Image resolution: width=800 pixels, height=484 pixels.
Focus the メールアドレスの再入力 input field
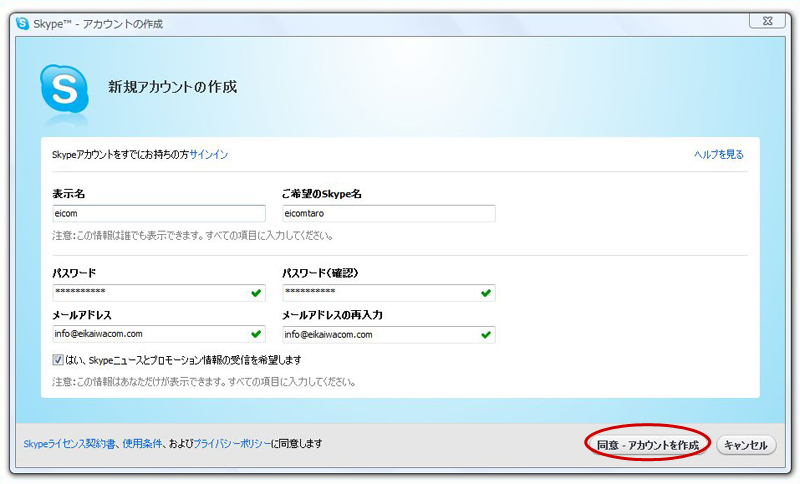[378, 334]
